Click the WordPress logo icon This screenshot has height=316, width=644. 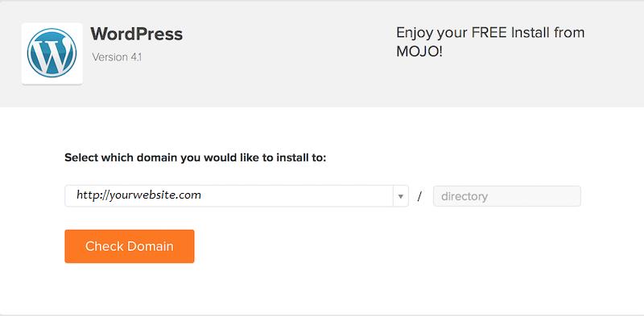[x=52, y=53]
